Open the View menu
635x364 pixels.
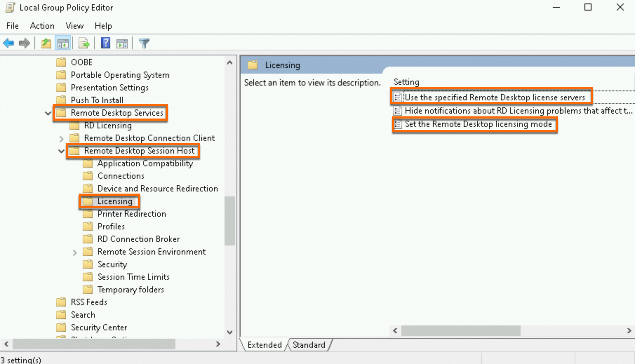(x=75, y=26)
